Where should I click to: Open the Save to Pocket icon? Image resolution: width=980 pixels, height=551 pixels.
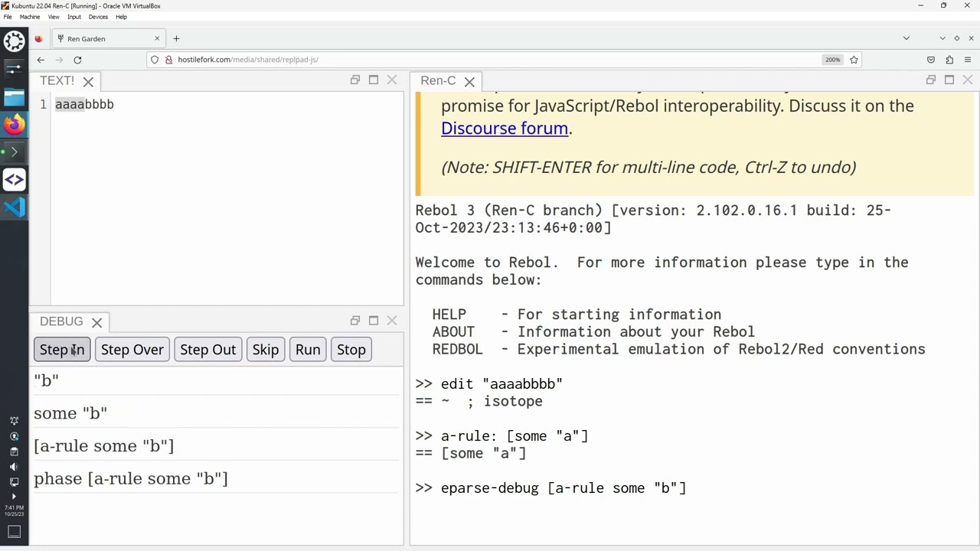coord(931,60)
